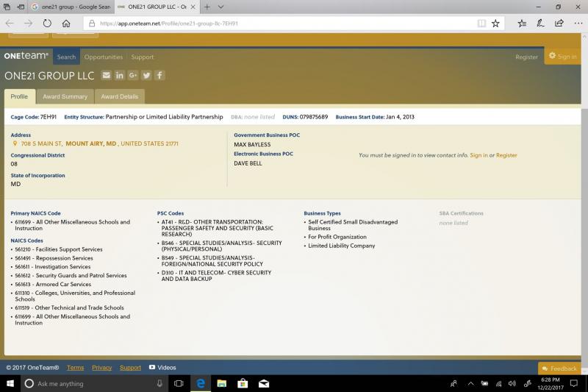Open the Action Center notifications icon
The width and height of the screenshot is (588, 392).
(x=574, y=383)
